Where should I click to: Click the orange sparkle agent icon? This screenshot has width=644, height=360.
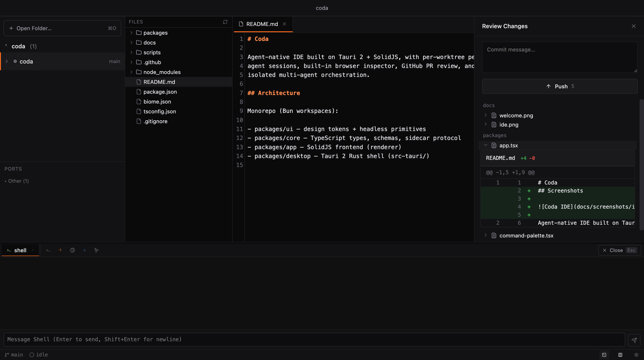60,250
